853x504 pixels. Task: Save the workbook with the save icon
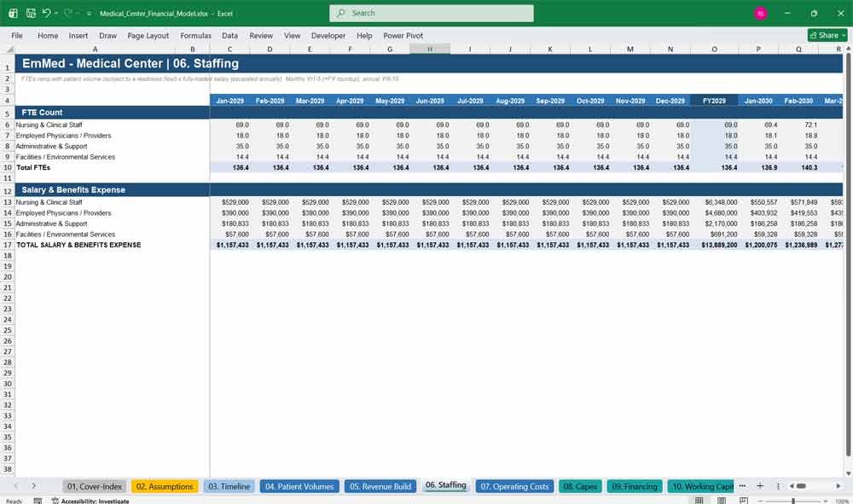(x=31, y=13)
